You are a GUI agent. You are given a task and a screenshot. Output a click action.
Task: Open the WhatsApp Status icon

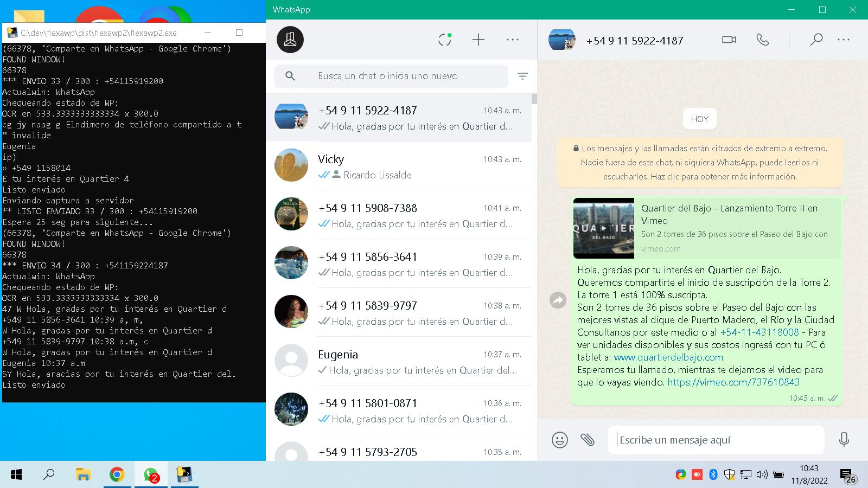pos(445,40)
